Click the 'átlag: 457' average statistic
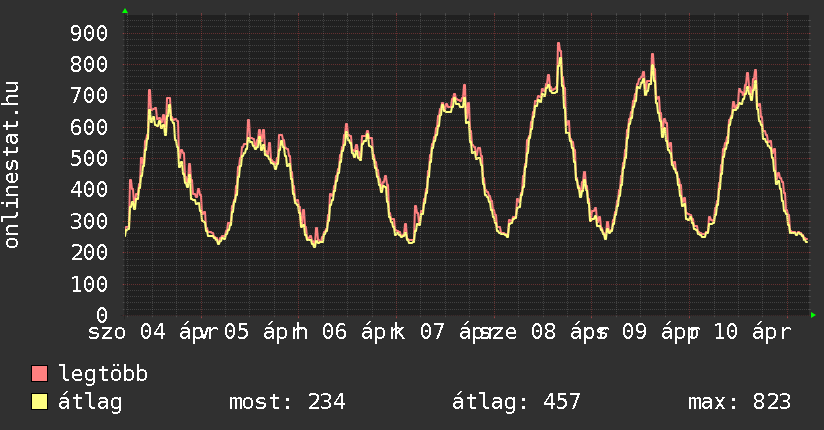Image resolution: width=824 pixels, height=430 pixels. tap(517, 402)
